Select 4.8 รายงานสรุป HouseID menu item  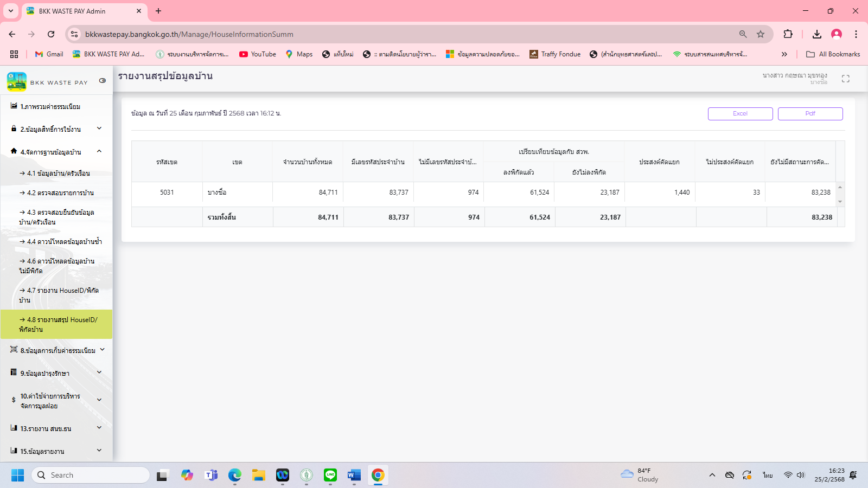click(x=58, y=324)
